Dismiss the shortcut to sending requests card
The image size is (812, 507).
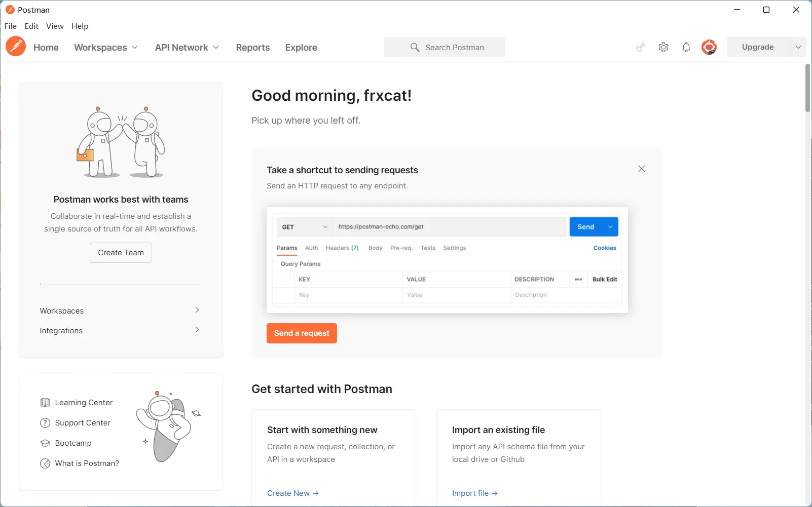coord(642,169)
